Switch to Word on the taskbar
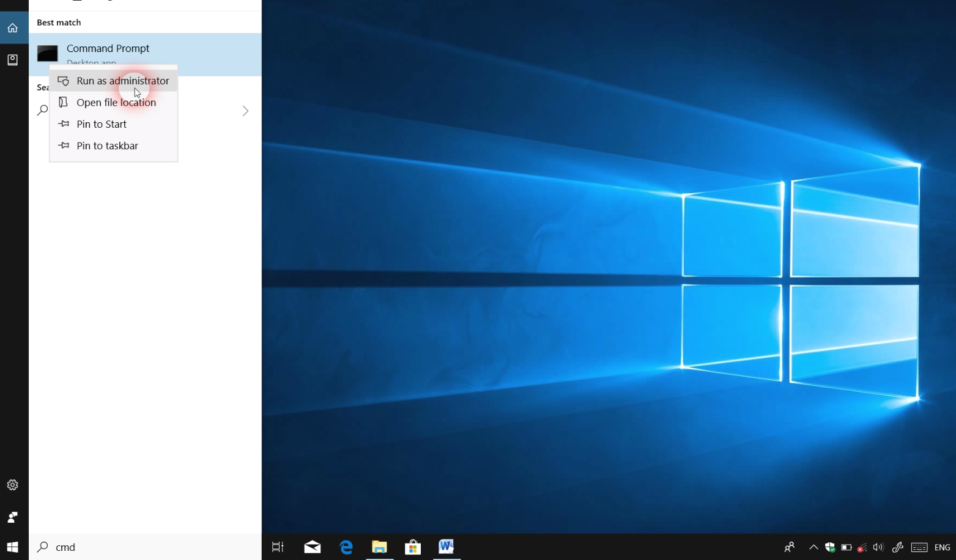 (x=446, y=547)
